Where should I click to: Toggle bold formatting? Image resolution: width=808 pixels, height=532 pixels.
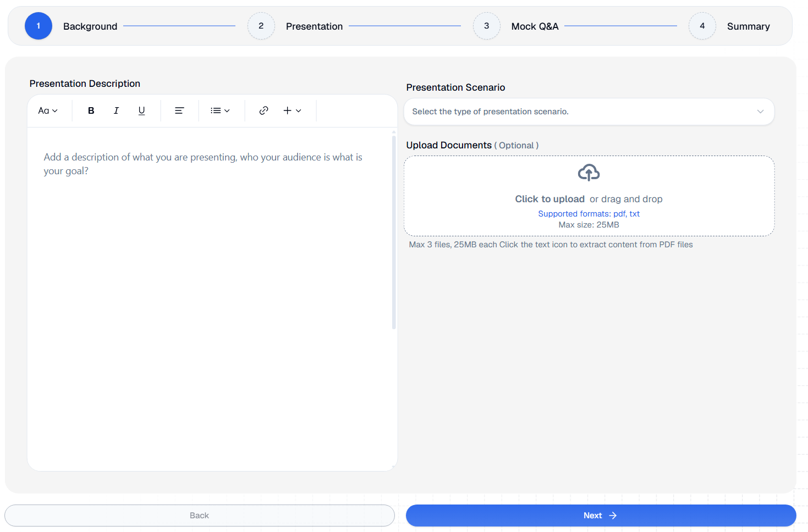(x=91, y=110)
